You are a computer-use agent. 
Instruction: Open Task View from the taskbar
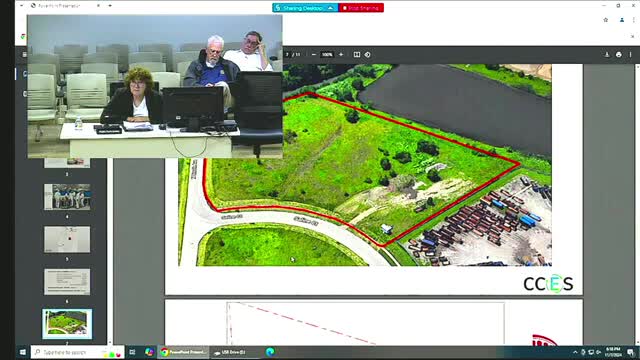coord(132,352)
